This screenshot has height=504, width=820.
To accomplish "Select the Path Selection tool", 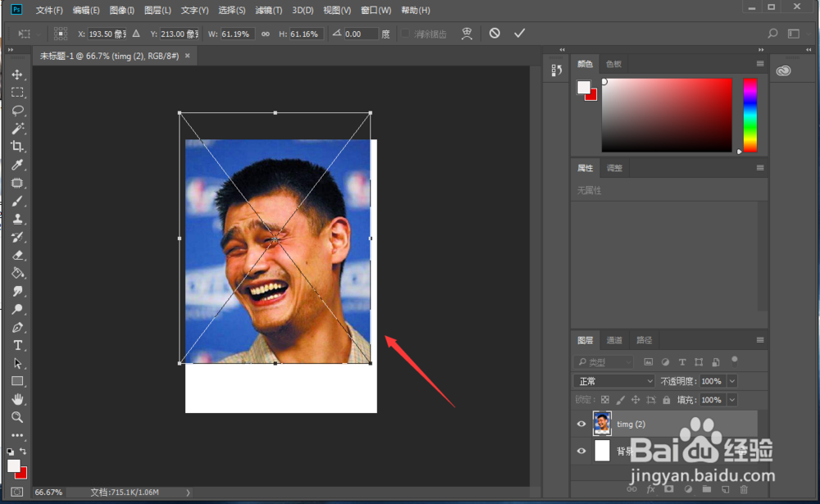I will pyautogui.click(x=17, y=363).
